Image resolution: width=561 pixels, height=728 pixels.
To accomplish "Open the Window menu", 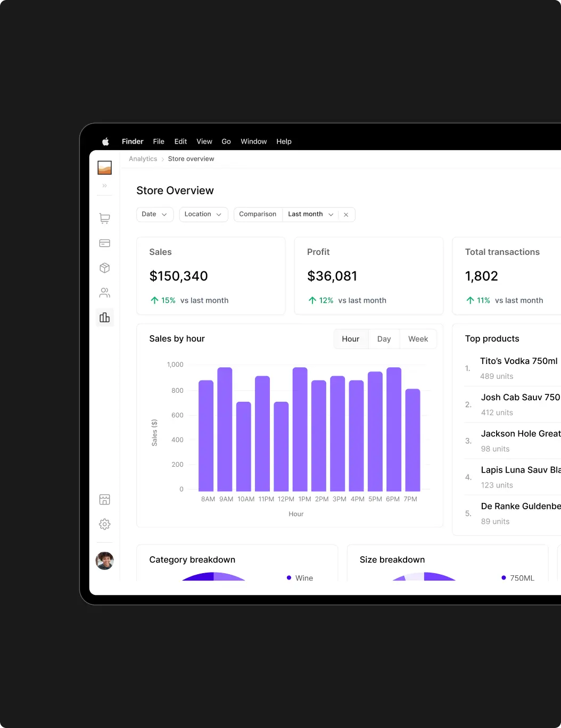I will point(253,142).
